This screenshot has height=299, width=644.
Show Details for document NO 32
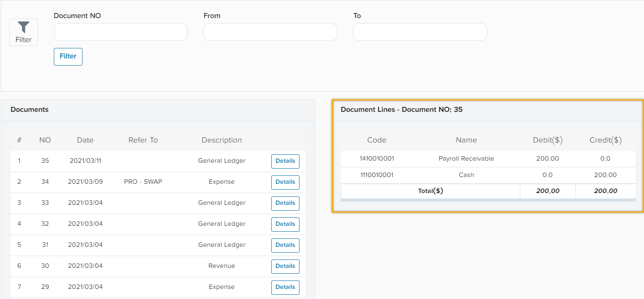(285, 224)
